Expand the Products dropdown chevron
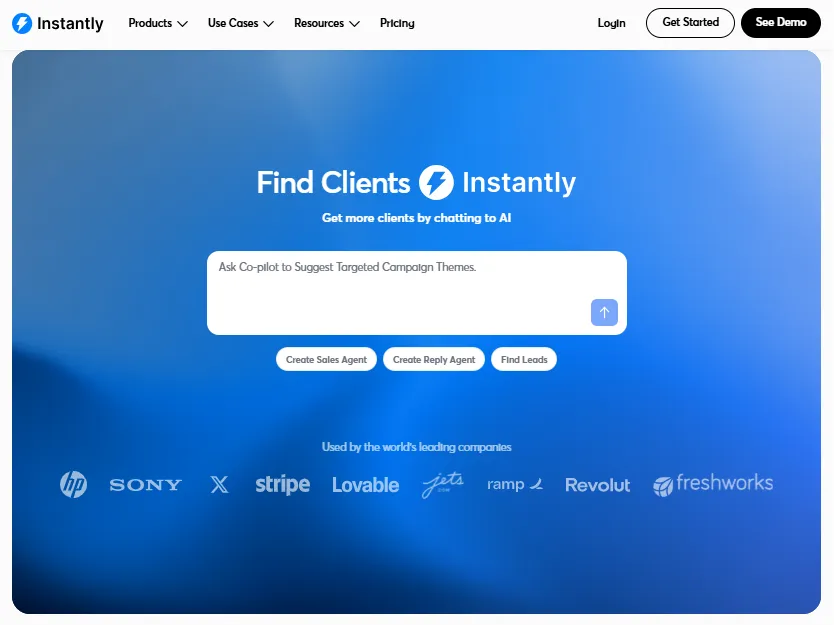Viewport: 834px width, 625px height. point(182,24)
